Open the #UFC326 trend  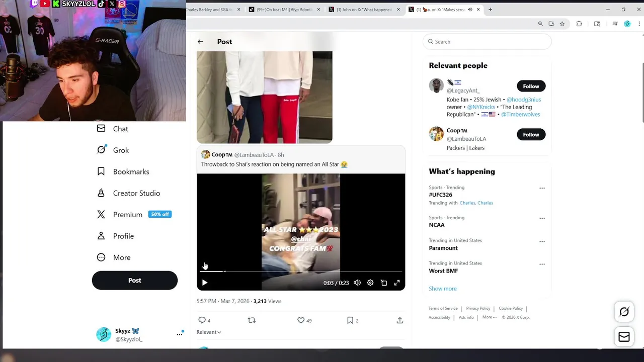[x=440, y=195]
